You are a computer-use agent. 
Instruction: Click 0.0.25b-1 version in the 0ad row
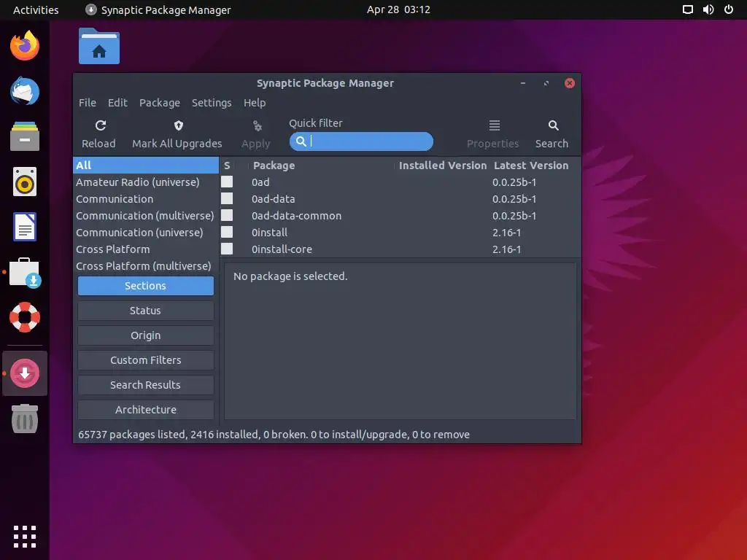pos(514,182)
